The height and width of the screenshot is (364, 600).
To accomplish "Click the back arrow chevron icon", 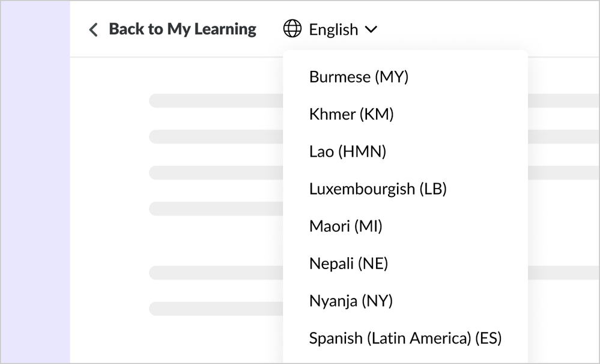I will pos(93,29).
